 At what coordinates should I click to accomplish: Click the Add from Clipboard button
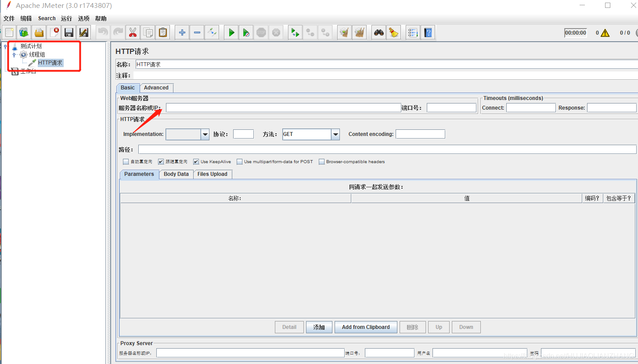click(x=366, y=327)
